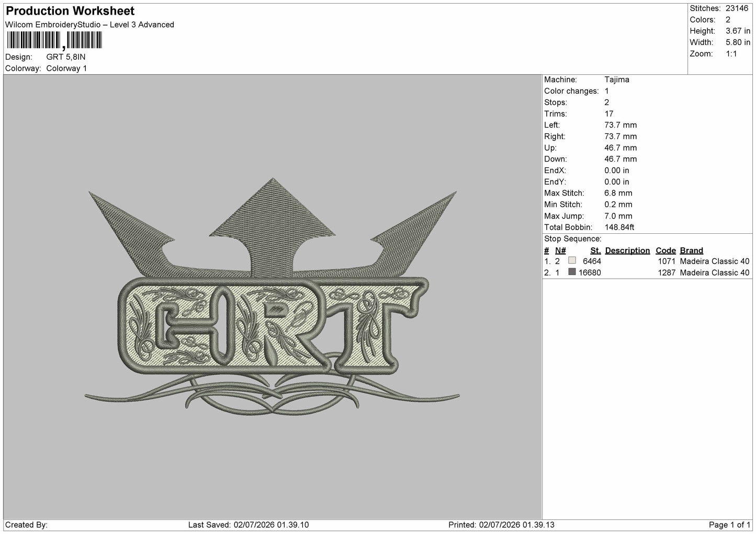Click thread code 1287
This screenshot has width=756, height=534.
tap(667, 272)
